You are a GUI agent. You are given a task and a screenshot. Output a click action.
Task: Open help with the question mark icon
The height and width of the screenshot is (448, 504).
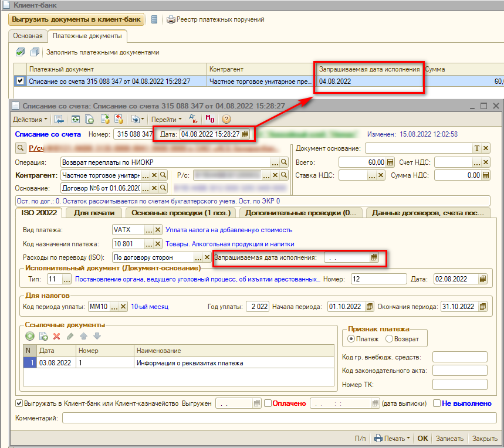(226, 120)
